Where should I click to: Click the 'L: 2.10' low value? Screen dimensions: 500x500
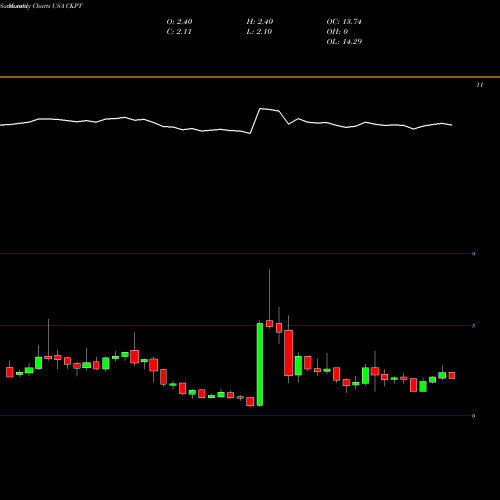(259, 32)
